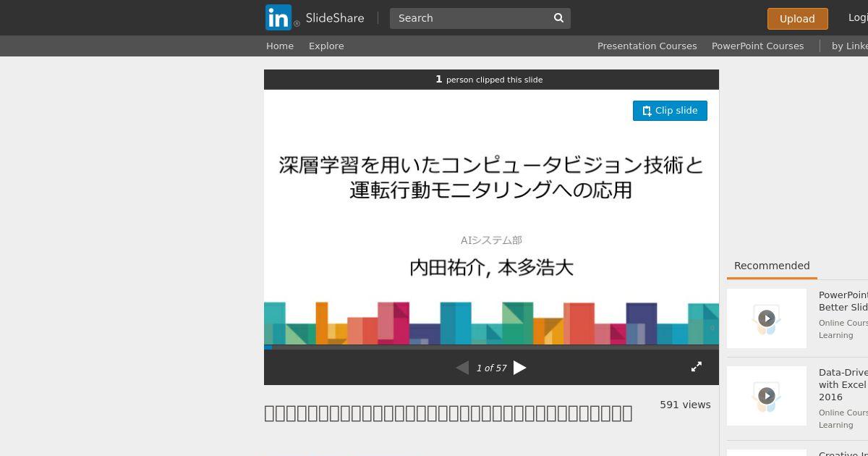The width and height of the screenshot is (868, 456).
Task: Open PowerPoint Courses link
Action: 757,46
